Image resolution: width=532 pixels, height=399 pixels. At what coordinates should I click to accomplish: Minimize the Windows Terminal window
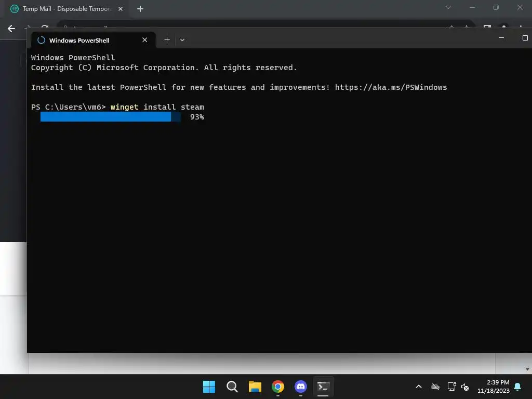[x=501, y=38]
